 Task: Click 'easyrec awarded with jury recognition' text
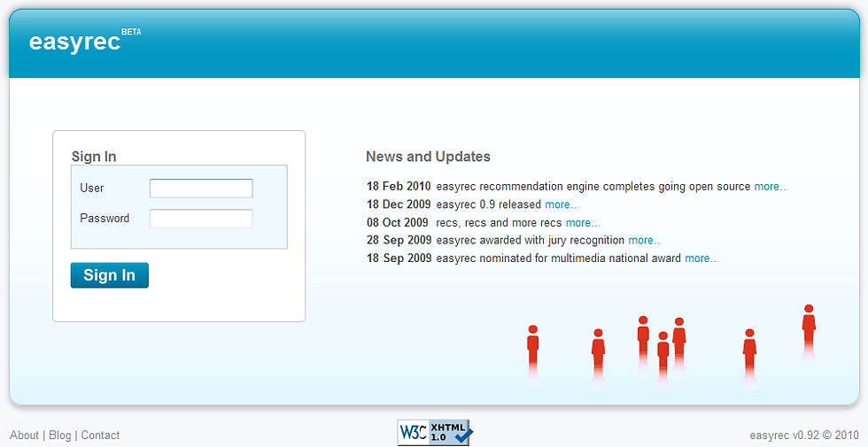click(x=531, y=240)
